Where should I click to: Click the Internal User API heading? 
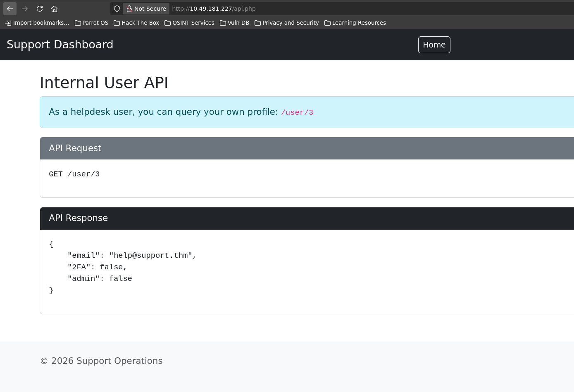(104, 83)
